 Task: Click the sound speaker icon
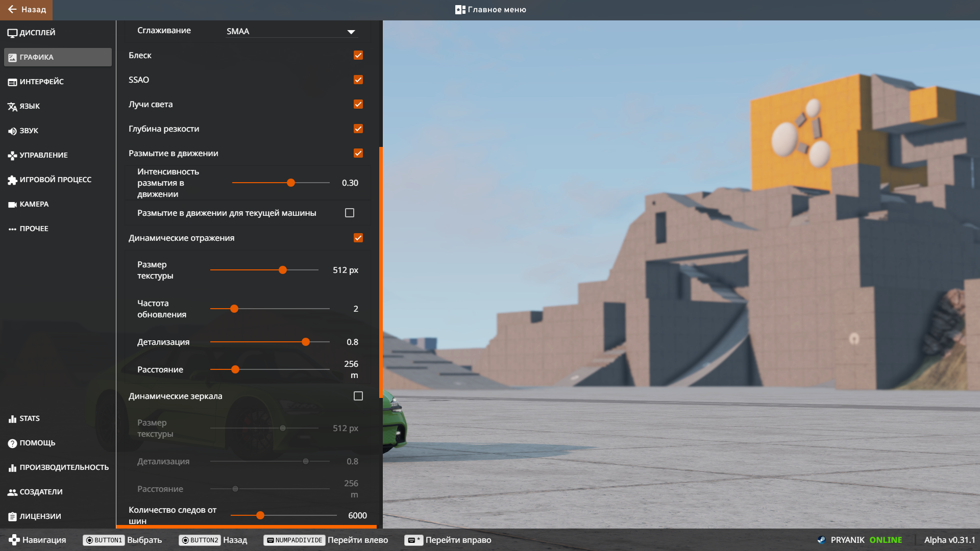[12, 131]
